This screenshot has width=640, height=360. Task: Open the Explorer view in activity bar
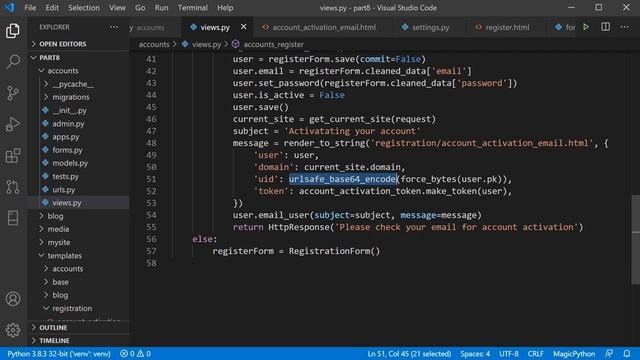pyautogui.click(x=13, y=31)
